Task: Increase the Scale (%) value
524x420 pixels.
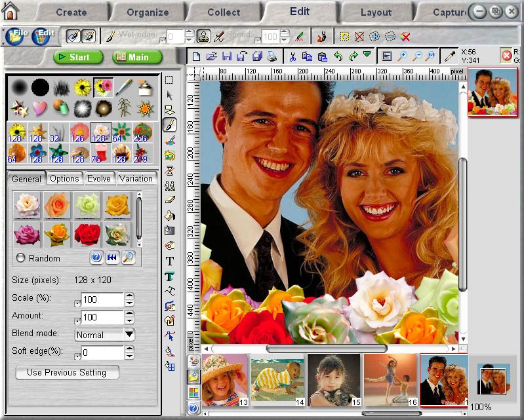Action: (129, 296)
